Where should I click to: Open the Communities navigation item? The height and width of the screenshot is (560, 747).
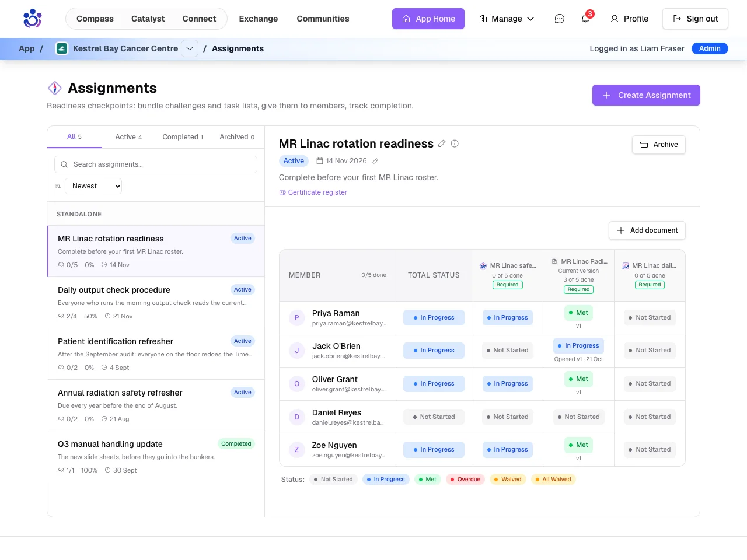tap(323, 19)
